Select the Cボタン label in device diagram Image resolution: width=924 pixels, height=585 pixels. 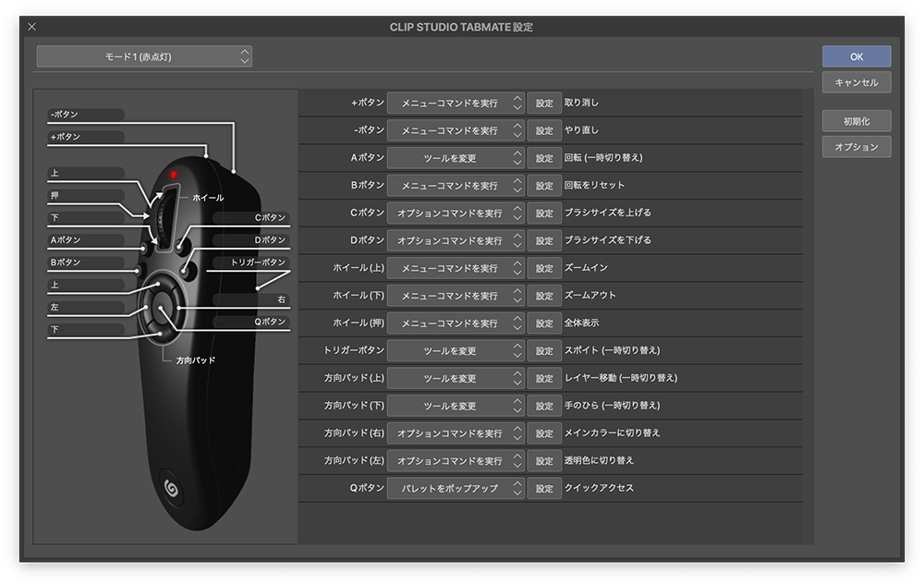click(x=270, y=218)
